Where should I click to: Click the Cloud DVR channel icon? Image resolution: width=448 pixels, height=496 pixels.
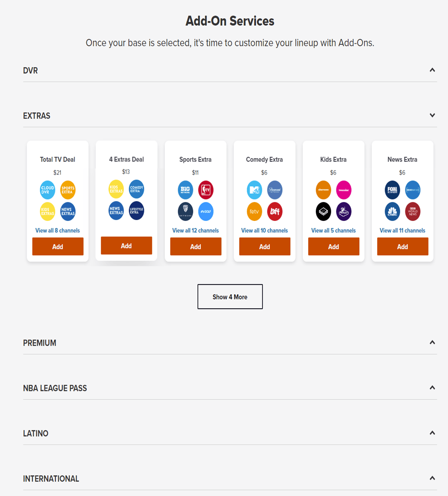point(47,190)
